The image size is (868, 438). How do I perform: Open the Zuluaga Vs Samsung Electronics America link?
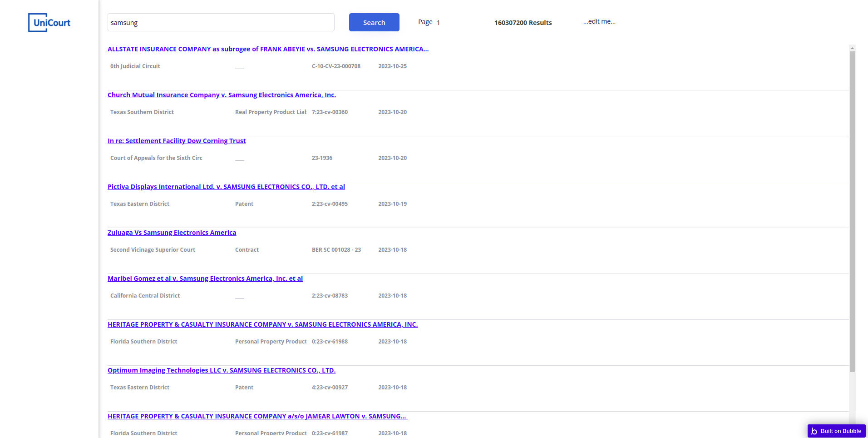click(x=172, y=233)
